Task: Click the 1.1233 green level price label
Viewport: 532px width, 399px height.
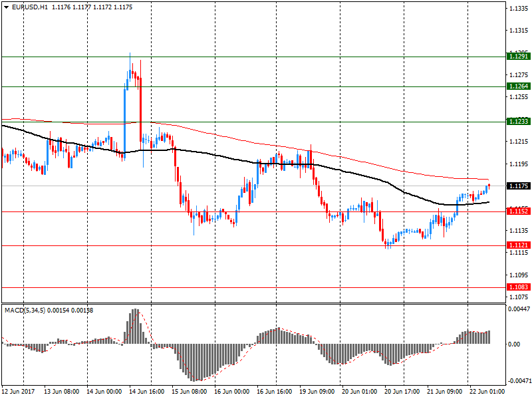Action: (x=519, y=122)
